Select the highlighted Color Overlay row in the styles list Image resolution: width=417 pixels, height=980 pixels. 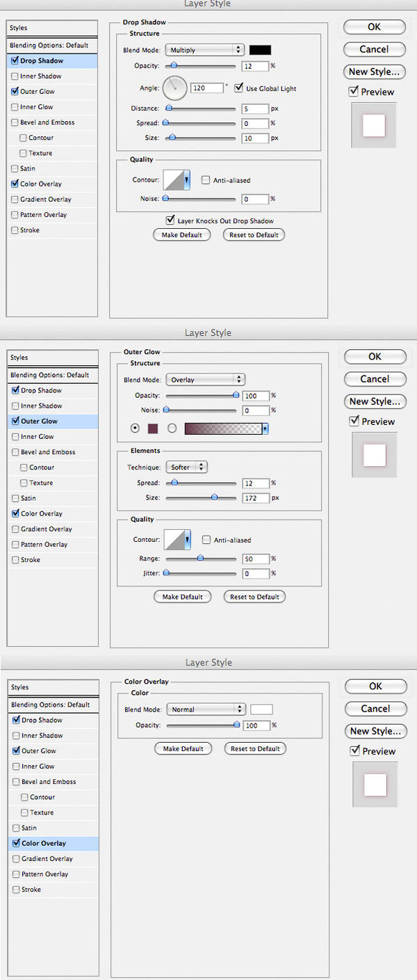(x=53, y=843)
